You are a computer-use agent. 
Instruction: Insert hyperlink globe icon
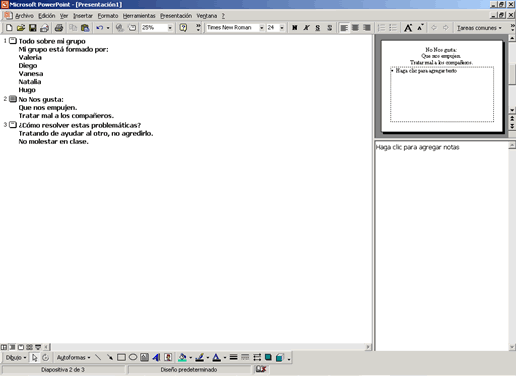coord(120,28)
